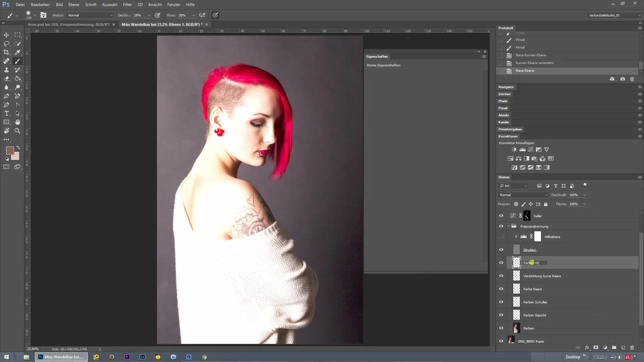Hide the Farbe Haare layer
Screen dimensions: 644x362
point(501,289)
